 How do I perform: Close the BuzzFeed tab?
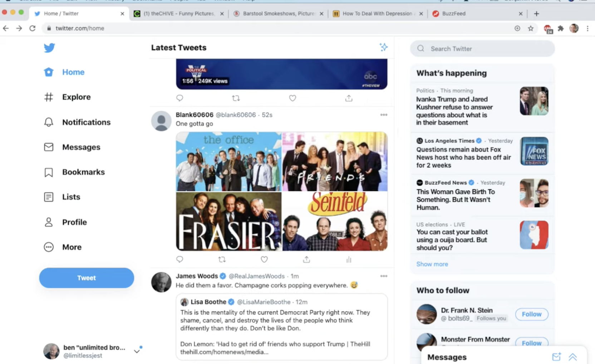click(521, 14)
